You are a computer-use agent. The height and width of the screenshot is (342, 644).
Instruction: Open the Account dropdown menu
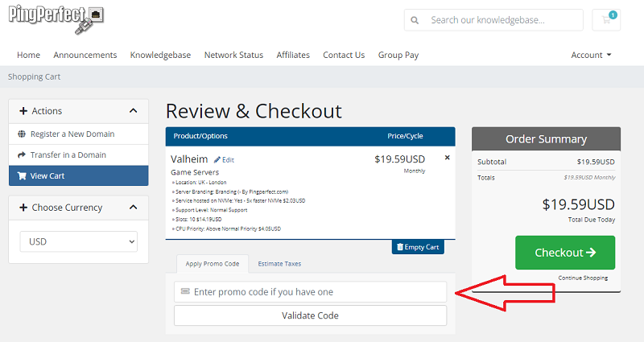(591, 55)
